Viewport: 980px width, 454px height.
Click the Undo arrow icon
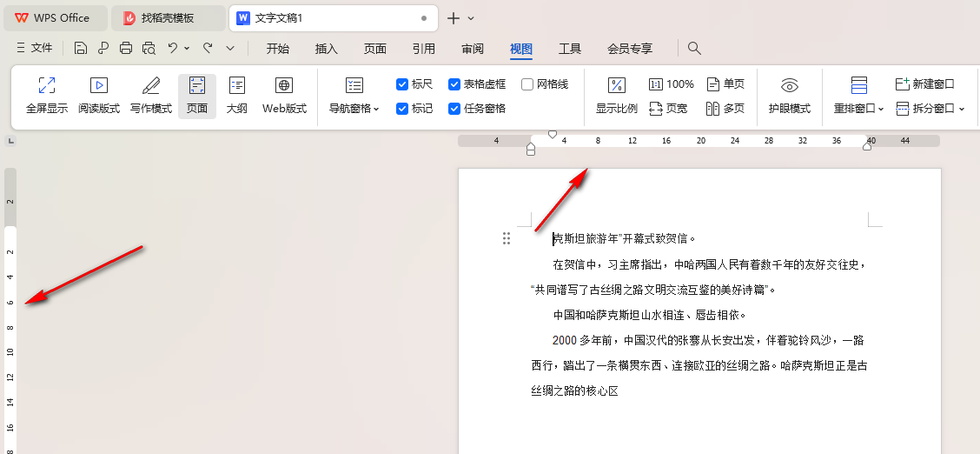(173, 48)
